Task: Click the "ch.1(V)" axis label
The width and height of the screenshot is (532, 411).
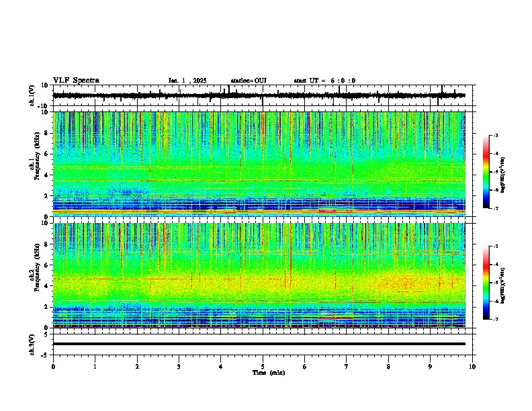Action: (32, 95)
